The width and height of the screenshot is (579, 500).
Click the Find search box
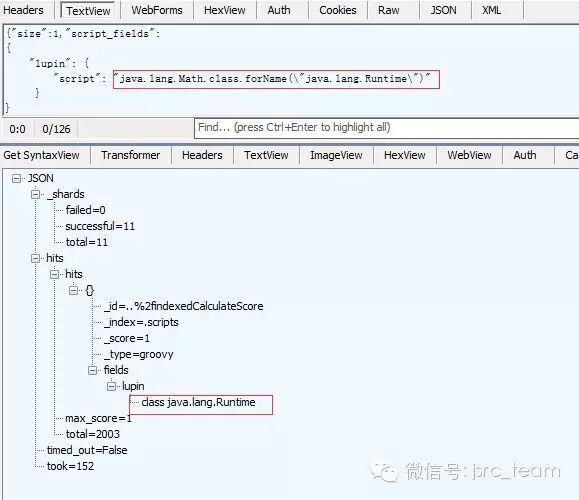(386, 128)
